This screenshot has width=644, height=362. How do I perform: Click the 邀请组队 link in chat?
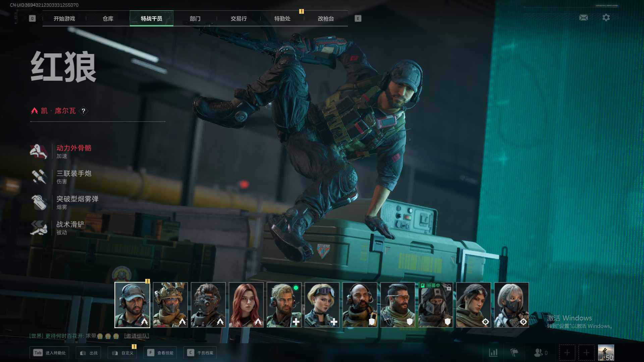coord(137,336)
